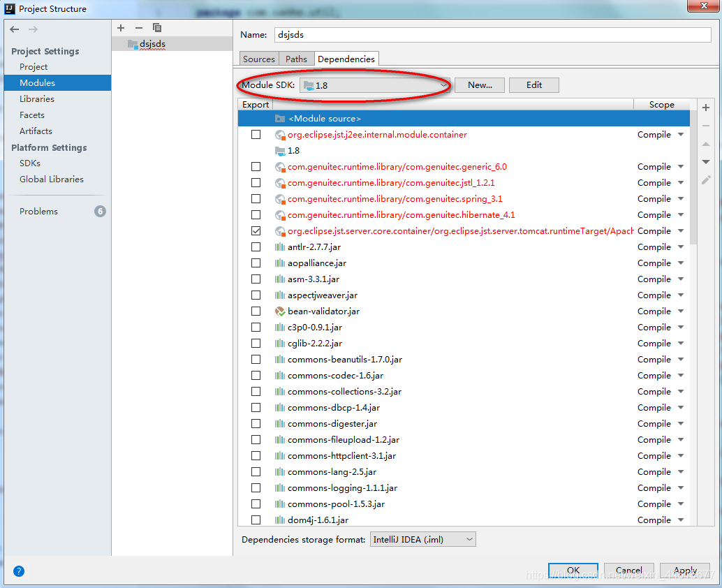Open Libraries in Project Settings

point(37,99)
